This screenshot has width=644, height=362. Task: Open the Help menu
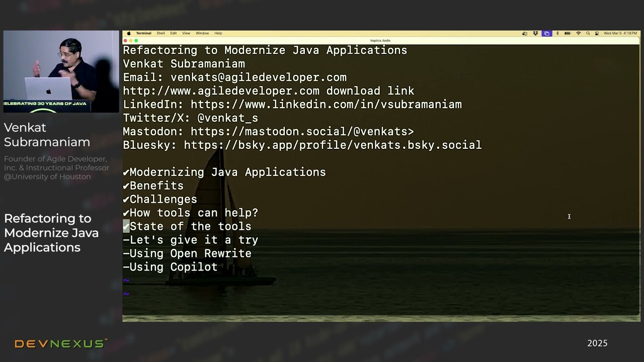(x=218, y=33)
